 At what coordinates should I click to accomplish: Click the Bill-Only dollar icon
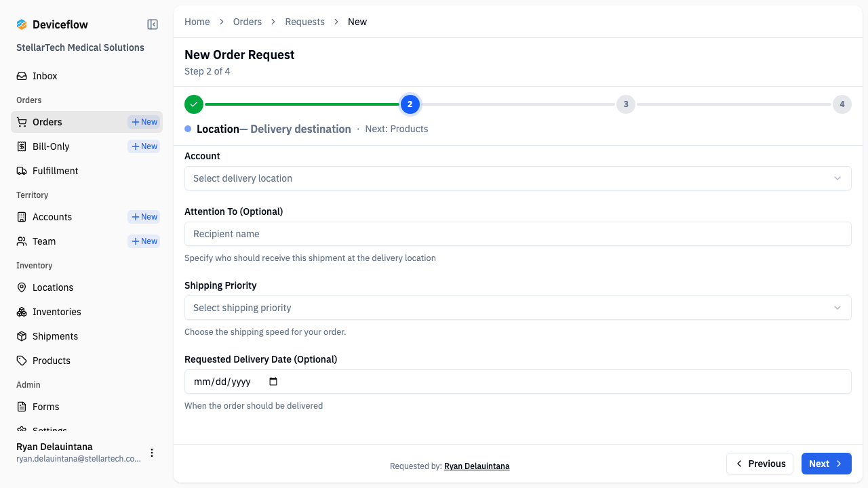pos(22,146)
